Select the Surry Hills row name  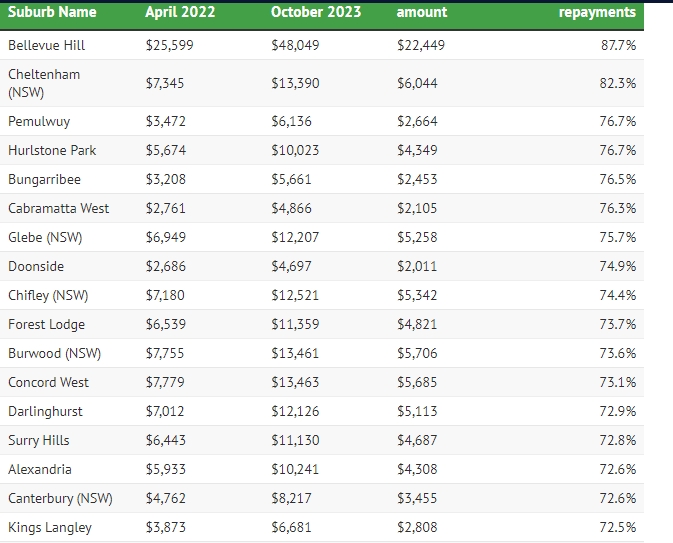[39, 440]
